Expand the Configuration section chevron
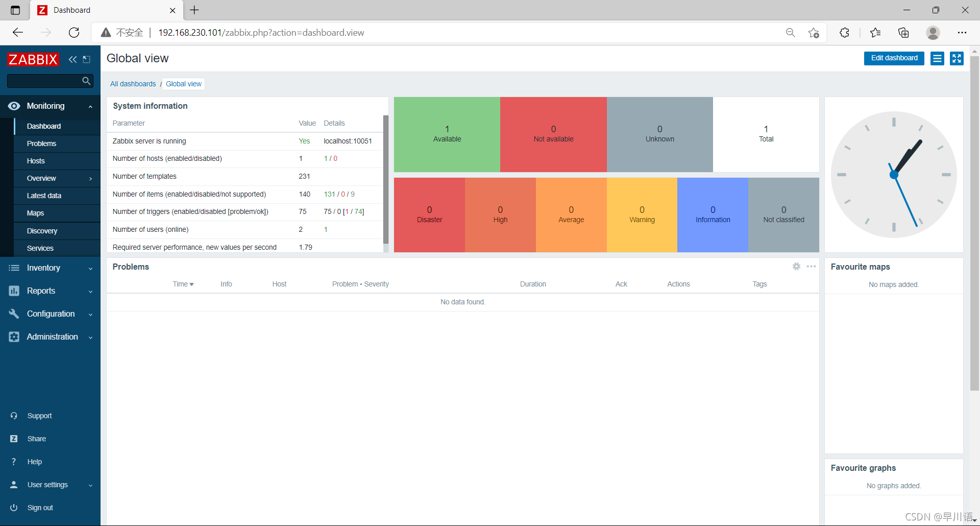The height and width of the screenshot is (526, 980). pyautogui.click(x=90, y=314)
